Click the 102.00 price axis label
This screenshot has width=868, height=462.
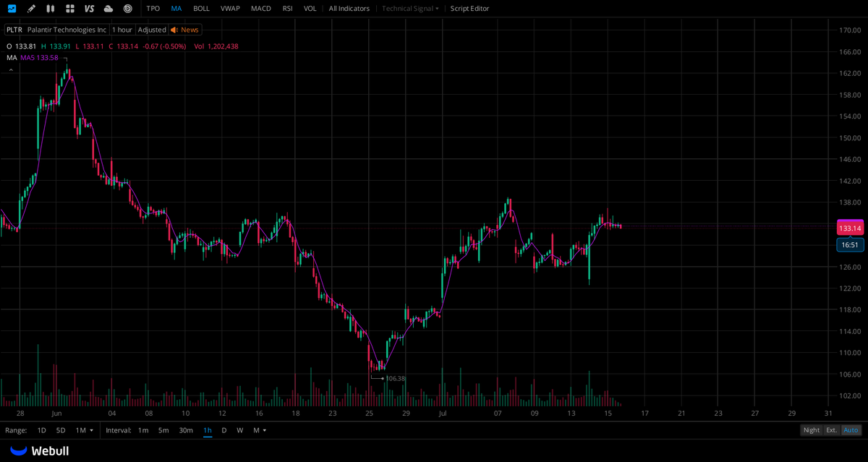tap(849, 395)
